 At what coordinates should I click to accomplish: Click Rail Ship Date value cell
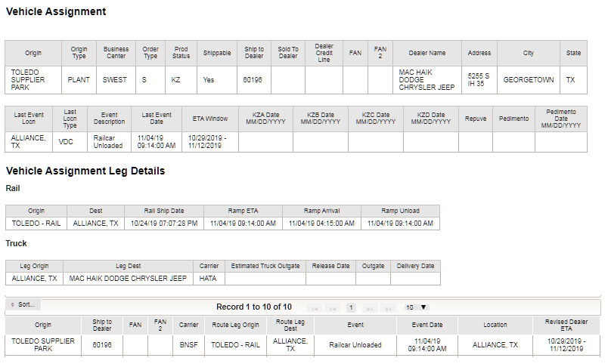tap(164, 224)
